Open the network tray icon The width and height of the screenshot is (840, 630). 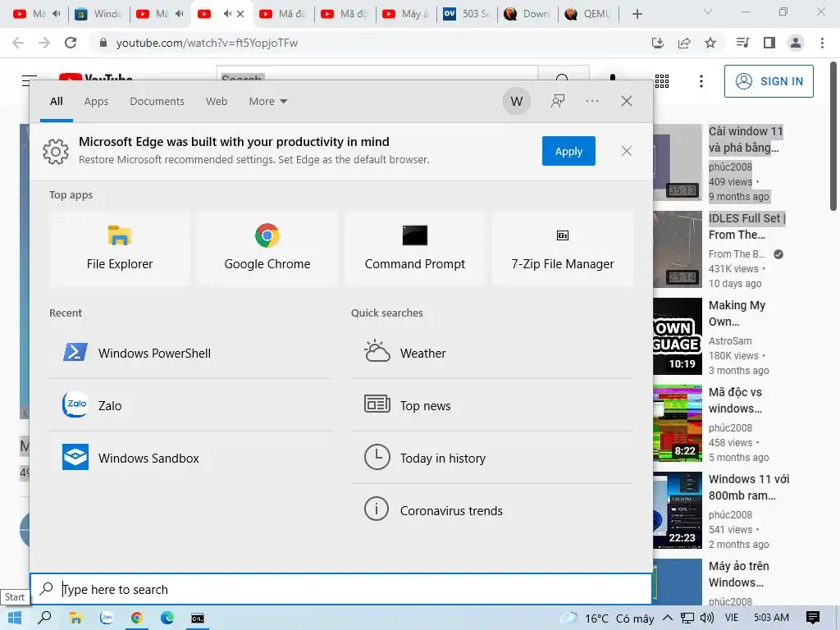pos(687,618)
